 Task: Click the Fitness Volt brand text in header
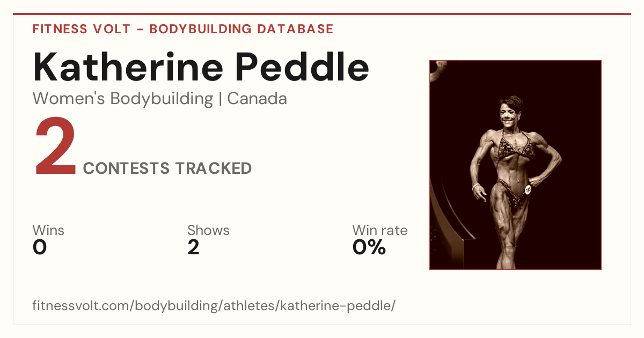(x=83, y=29)
